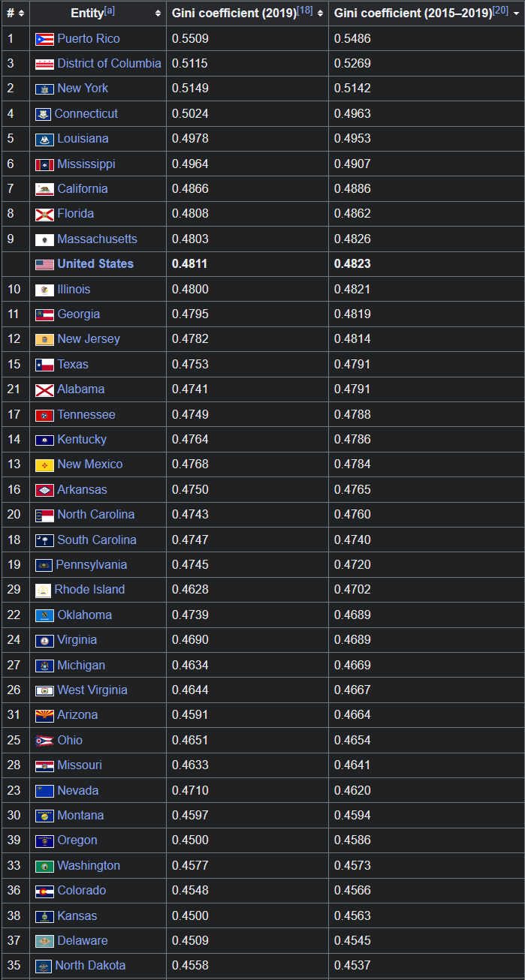Select Nevada's 0.4710 Gini value
This screenshot has height=980, width=525.
pyautogui.click(x=190, y=791)
